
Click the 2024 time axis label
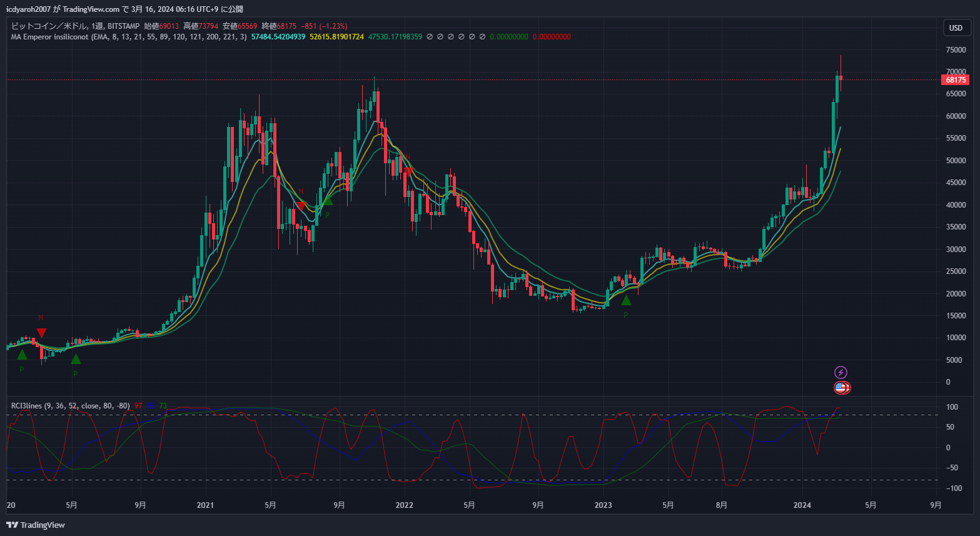point(802,505)
